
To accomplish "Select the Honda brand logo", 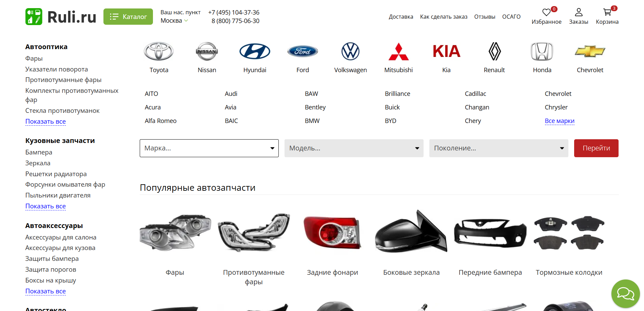I will pos(542,51).
